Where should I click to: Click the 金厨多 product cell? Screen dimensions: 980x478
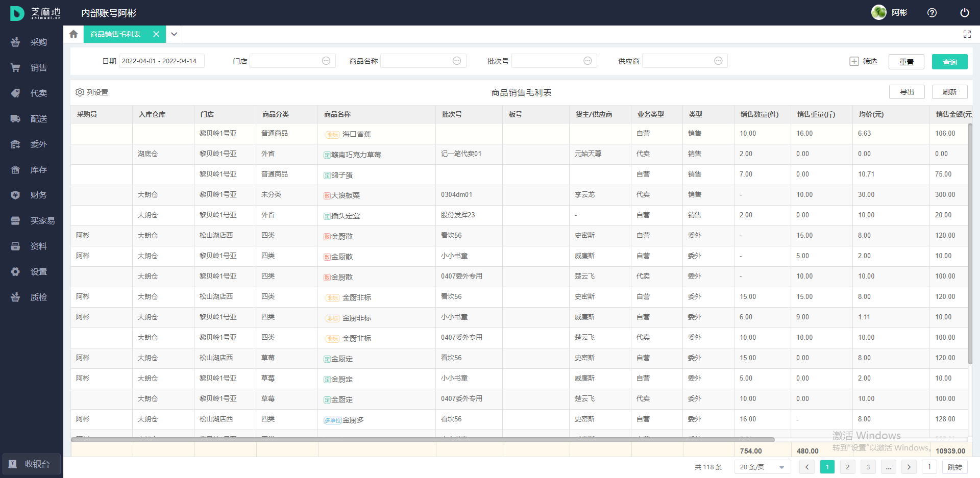[x=376, y=419]
